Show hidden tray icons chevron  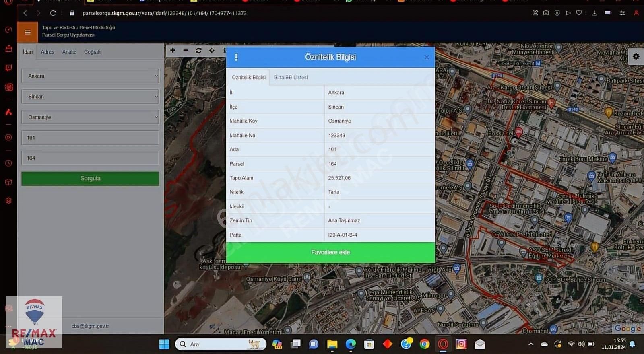pos(531,344)
